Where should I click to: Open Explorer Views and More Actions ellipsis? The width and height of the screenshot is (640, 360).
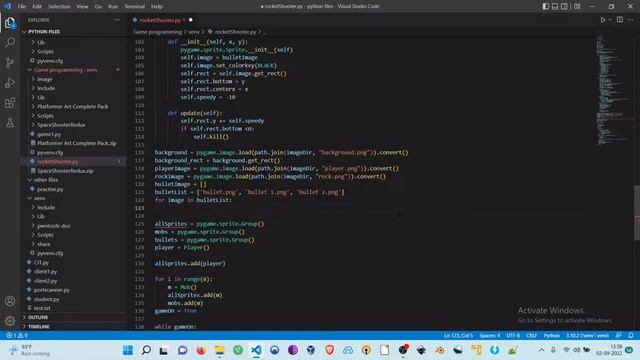click(117, 20)
